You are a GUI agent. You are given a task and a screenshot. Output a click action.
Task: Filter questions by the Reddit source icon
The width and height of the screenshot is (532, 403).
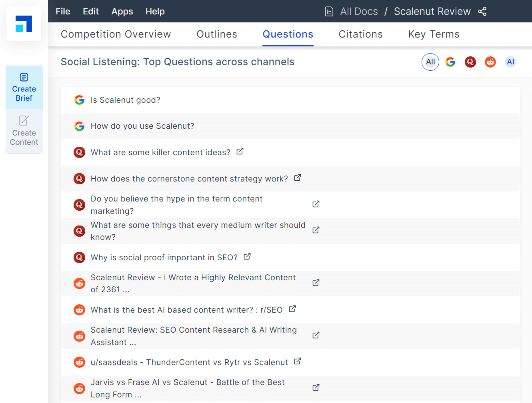490,62
